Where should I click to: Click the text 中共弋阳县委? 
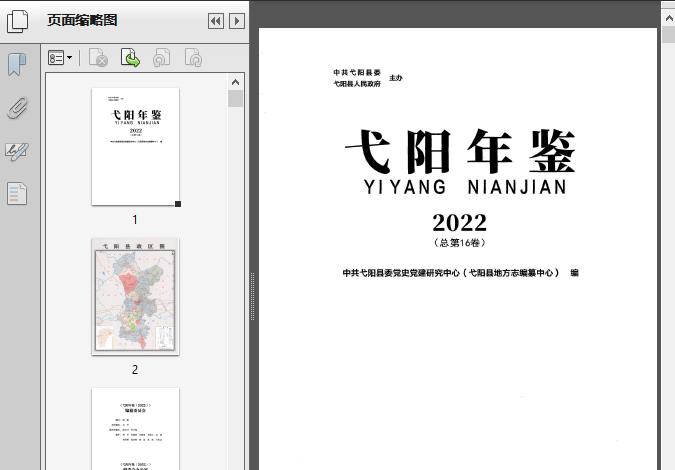pos(357,72)
